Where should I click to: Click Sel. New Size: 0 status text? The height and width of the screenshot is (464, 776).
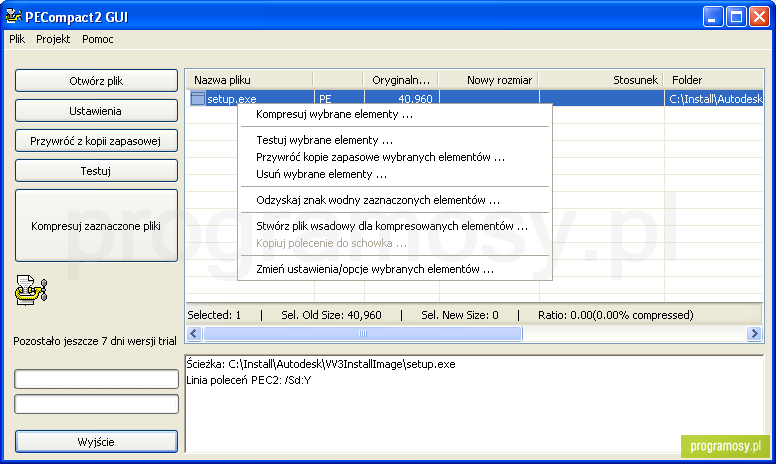point(460,315)
